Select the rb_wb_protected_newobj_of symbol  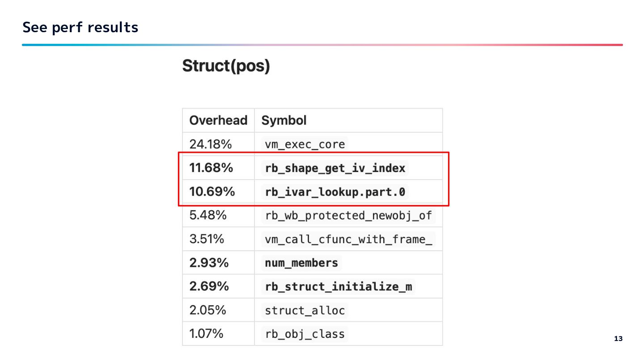(x=348, y=215)
